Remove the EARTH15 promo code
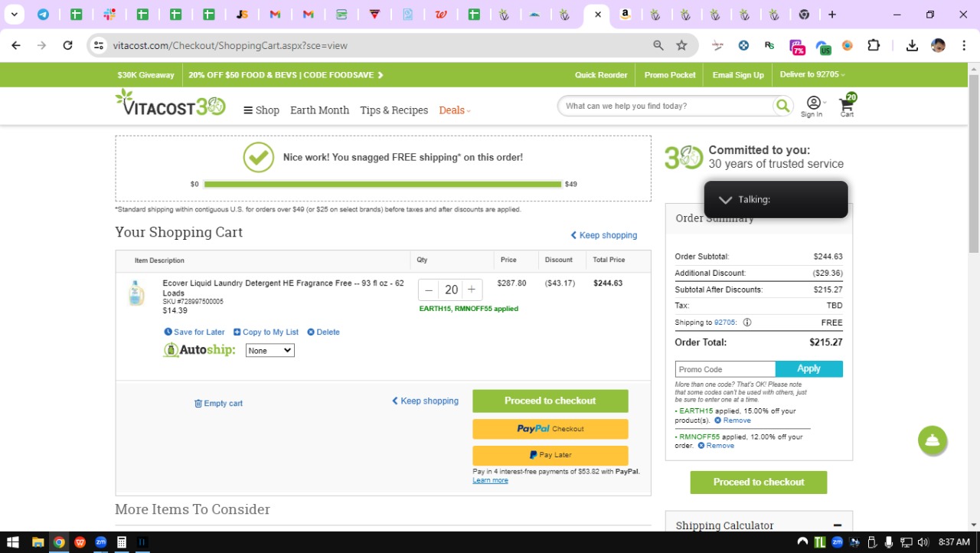The height and width of the screenshot is (553, 980). pyautogui.click(x=733, y=420)
